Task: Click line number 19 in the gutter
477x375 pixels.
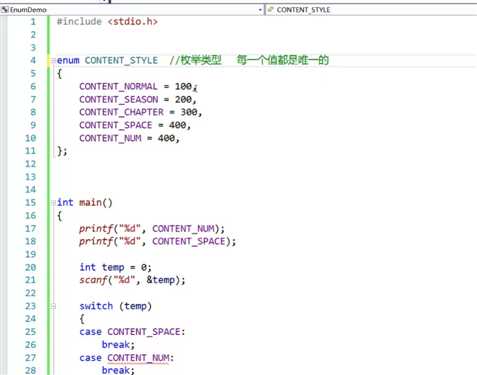Action: 30,254
